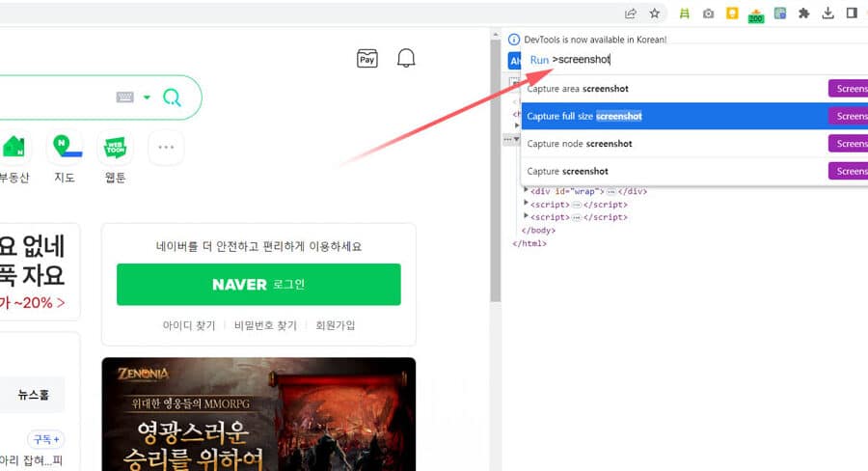Click 'DevTools is now available in Korean!' message
The height and width of the screenshot is (471, 868).
[595, 40]
